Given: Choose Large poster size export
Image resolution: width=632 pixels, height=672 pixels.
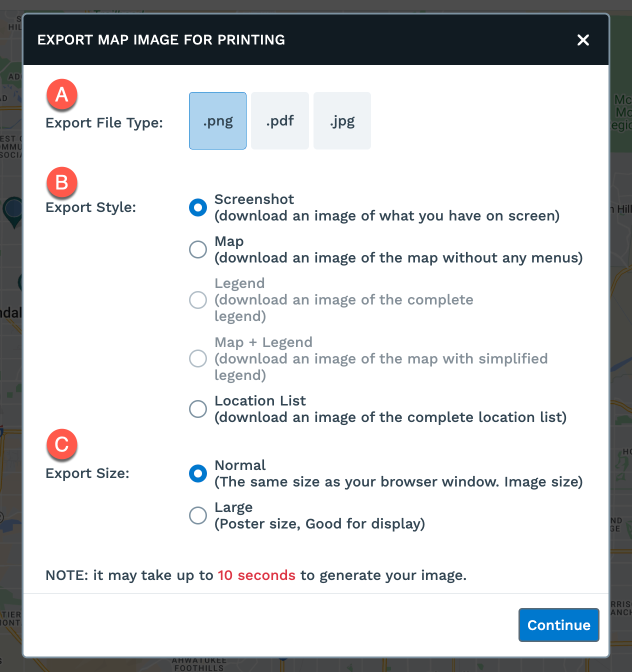Looking at the screenshot, I should coord(198,515).
